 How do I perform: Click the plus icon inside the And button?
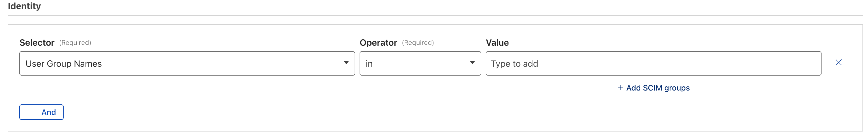coord(31,113)
